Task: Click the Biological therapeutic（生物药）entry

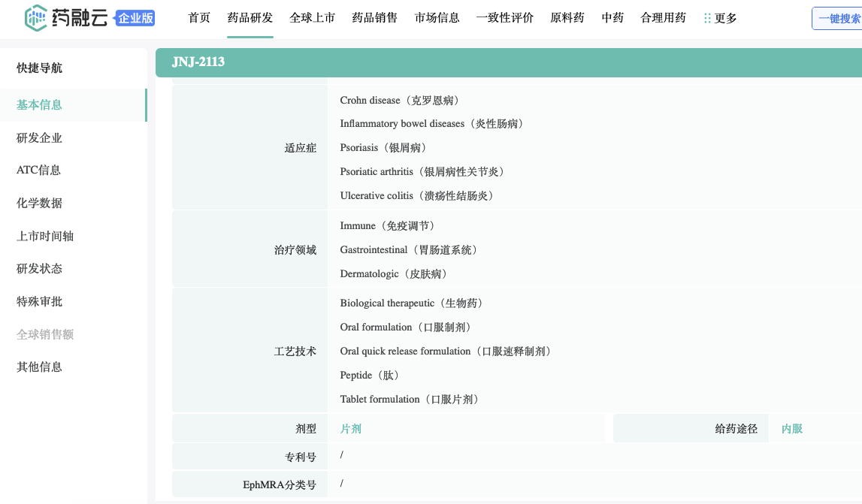Action: click(412, 303)
